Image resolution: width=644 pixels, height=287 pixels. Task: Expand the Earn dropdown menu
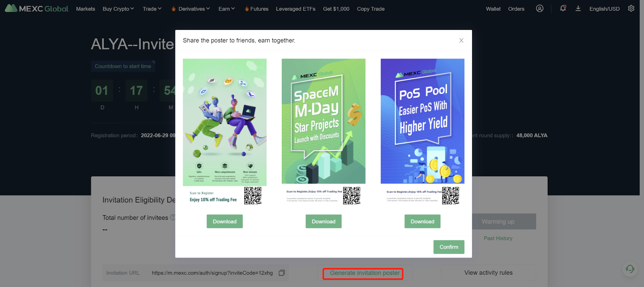[227, 9]
